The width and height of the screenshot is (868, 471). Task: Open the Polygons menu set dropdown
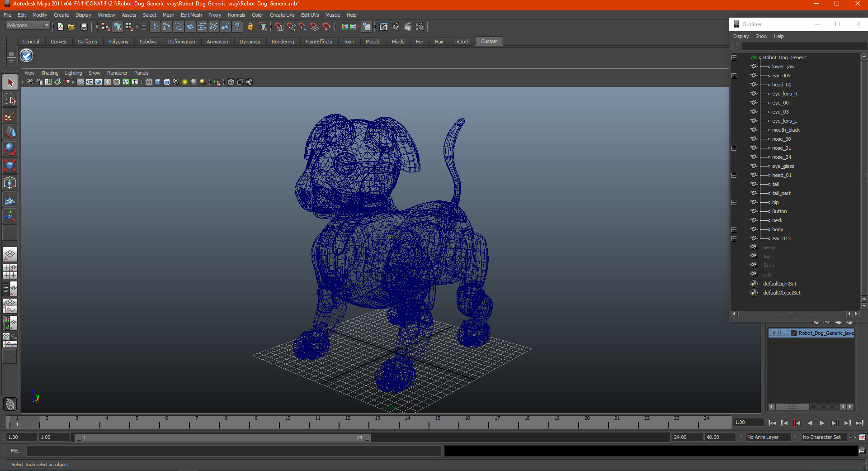[x=27, y=26]
